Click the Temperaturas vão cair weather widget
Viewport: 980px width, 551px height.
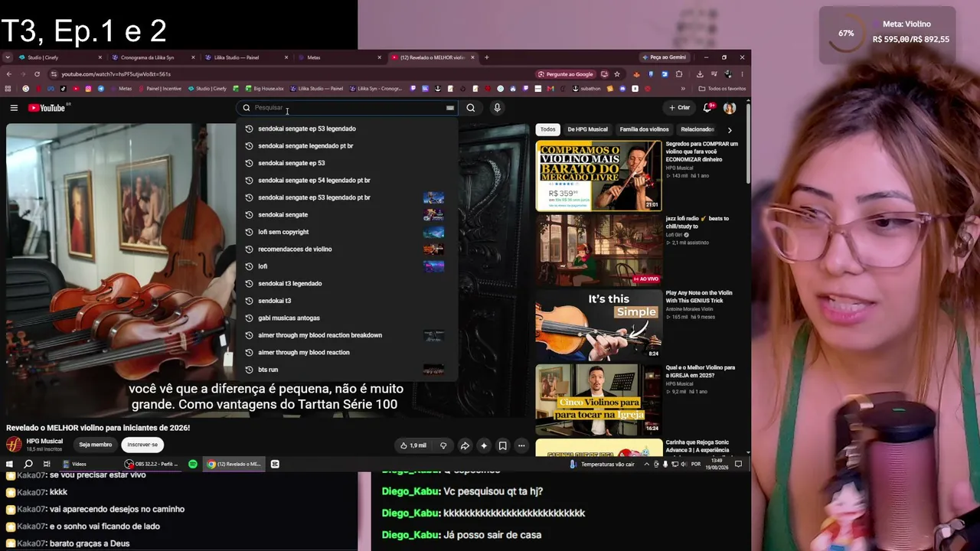click(603, 464)
